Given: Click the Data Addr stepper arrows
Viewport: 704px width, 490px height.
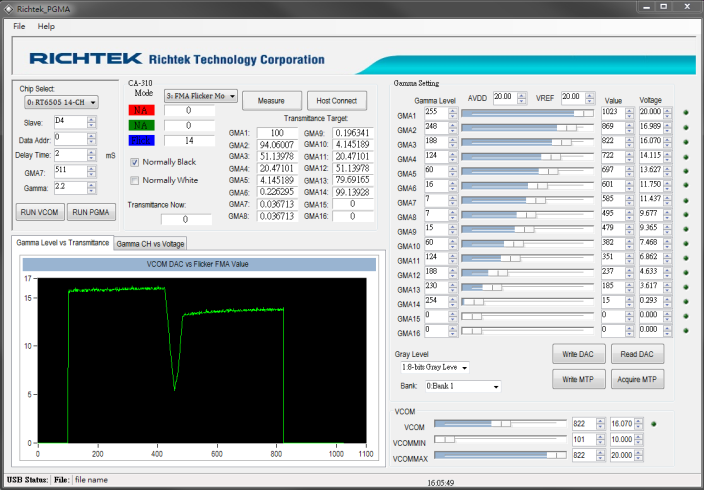Looking at the screenshot, I should [92, 139].
